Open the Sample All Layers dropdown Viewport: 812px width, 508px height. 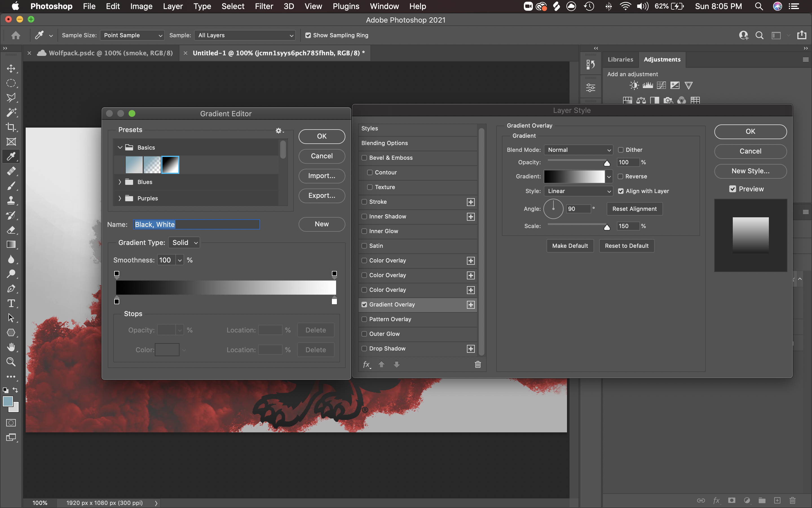[245, 35]
